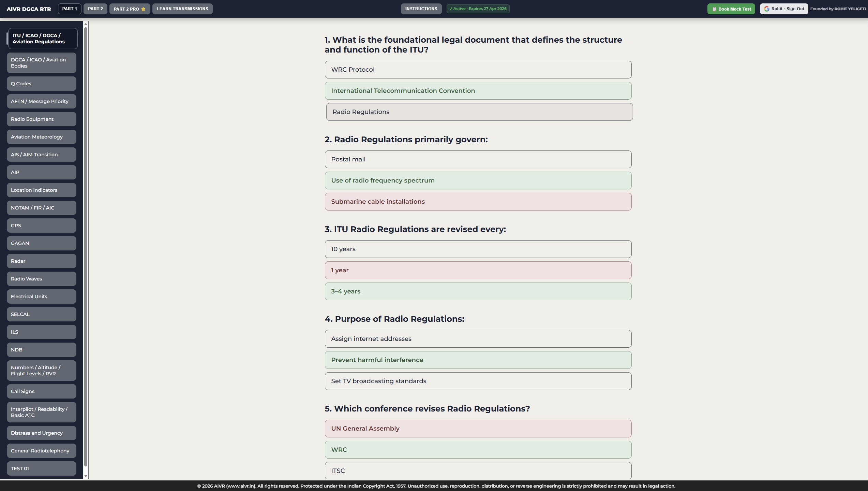
Task: Click the Book Mock Test button
Action: point(731,9)
